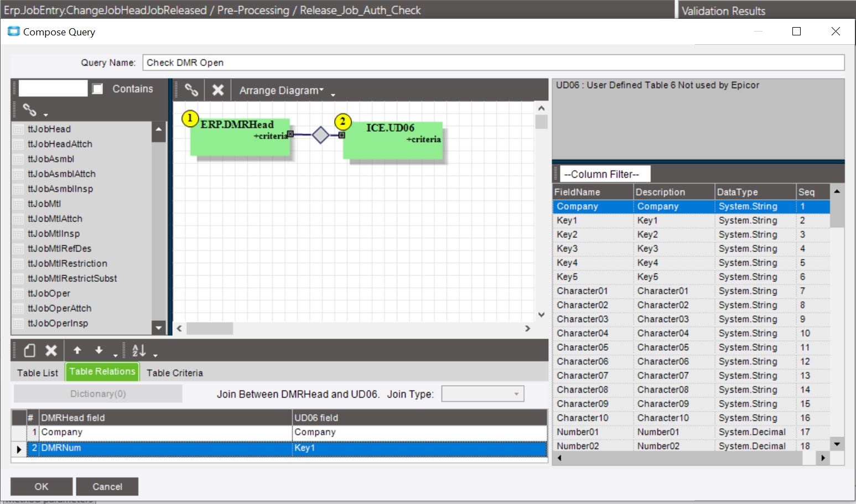This screenshot has height=504, width=856.
Task: Click the delete relation X icon
Action: coord(51,350)
